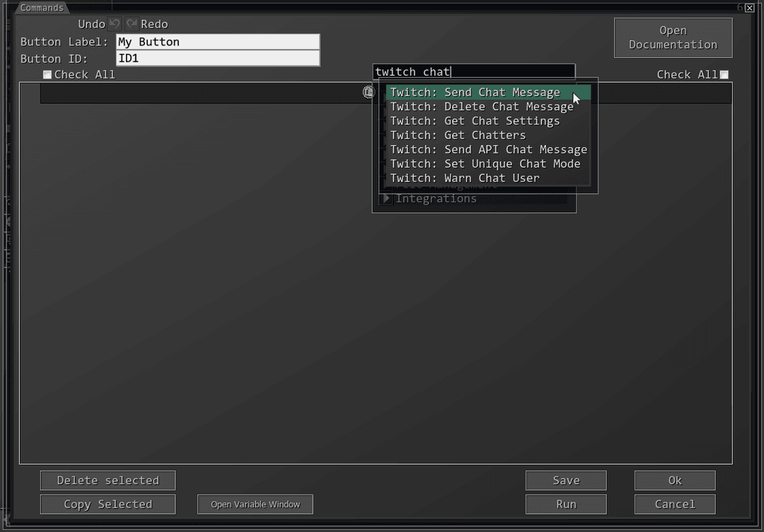Click Copy Selected button
764x532 pixels.
(x=108, y=504)
